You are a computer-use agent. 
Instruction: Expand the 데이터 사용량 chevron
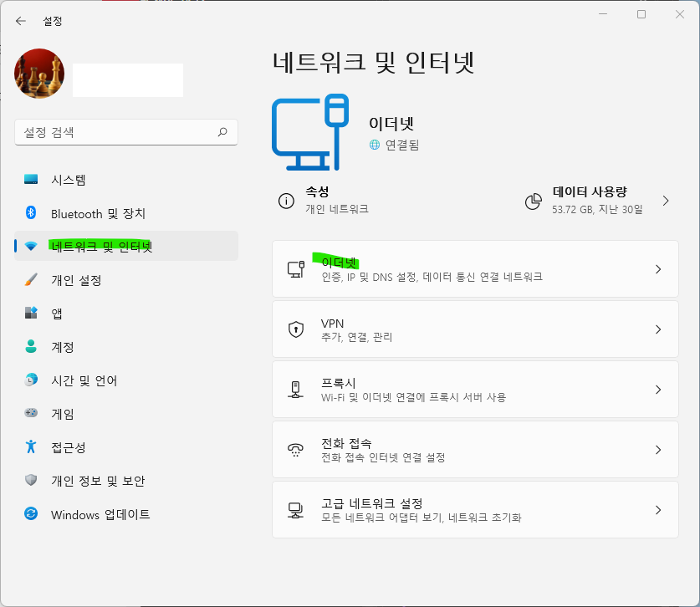tap(666, 201)
